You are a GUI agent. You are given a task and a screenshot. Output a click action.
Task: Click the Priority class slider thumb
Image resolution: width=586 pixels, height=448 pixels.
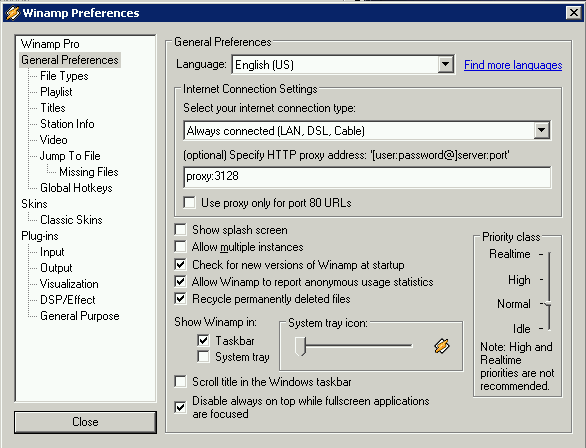[x=548, y=304]
